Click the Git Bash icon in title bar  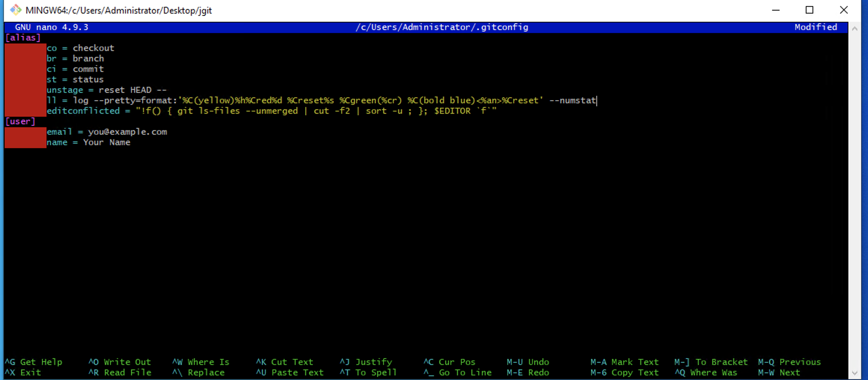tap(15, 10)
